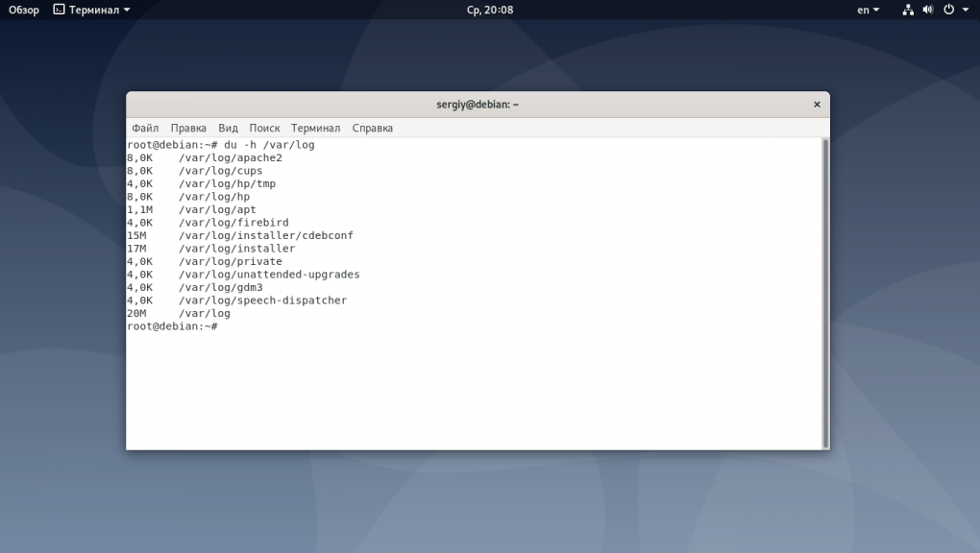Open the network status icon
This screenshot has height=553, width=980.
[x=908, y=10]
